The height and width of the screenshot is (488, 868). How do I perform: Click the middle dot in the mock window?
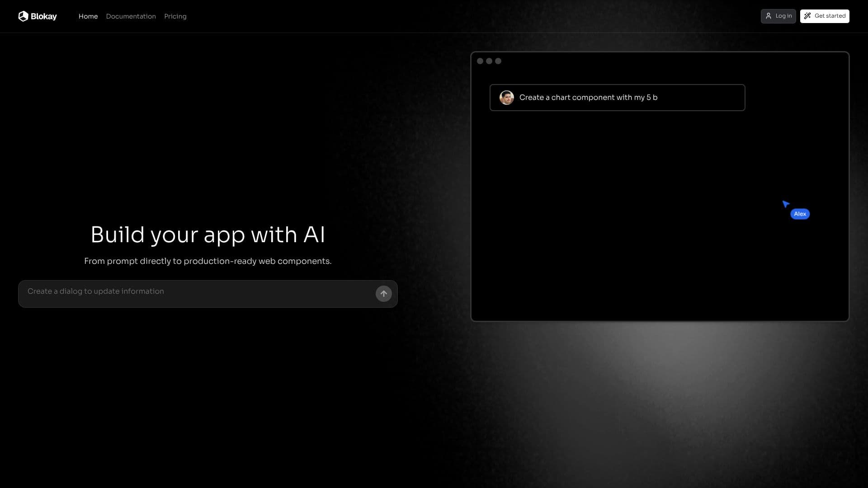pos(489,61)
